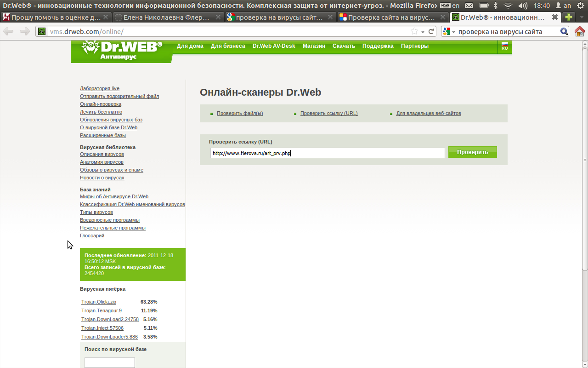Open the Поддержка menu item

tap(378, 46)
